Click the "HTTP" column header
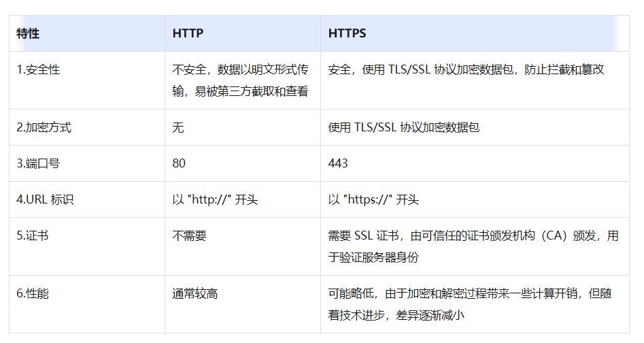 pos(188,33)
